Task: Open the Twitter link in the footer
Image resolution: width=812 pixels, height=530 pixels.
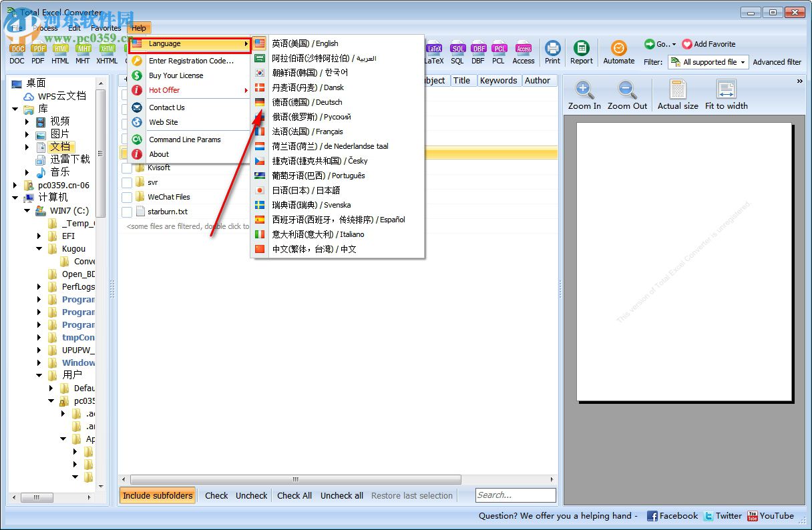Action: click(x=728, y=515)
